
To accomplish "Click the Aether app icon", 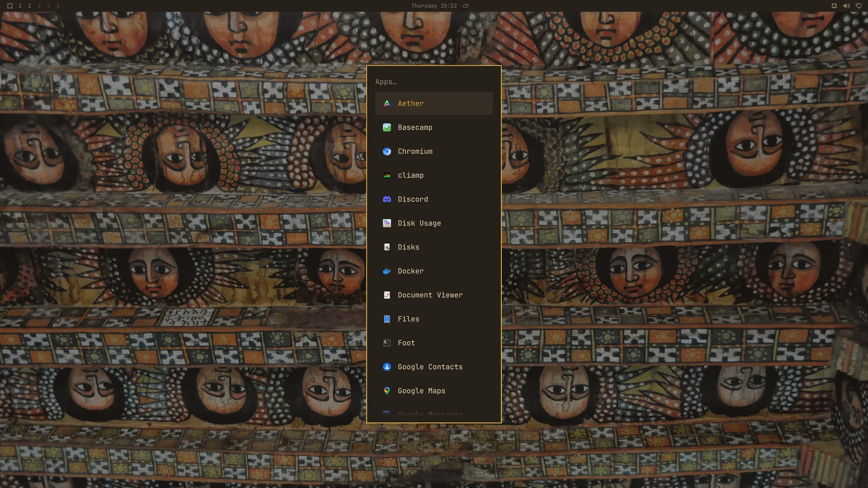I will pos(387,103).
